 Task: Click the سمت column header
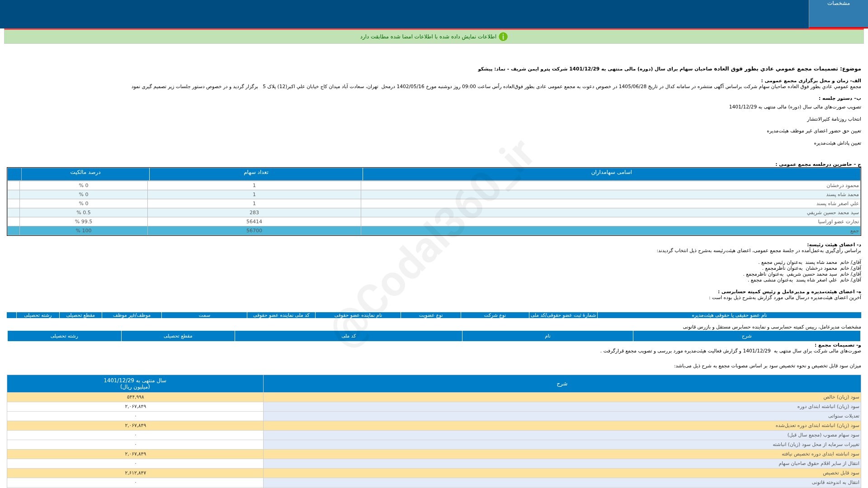(204, 315)
